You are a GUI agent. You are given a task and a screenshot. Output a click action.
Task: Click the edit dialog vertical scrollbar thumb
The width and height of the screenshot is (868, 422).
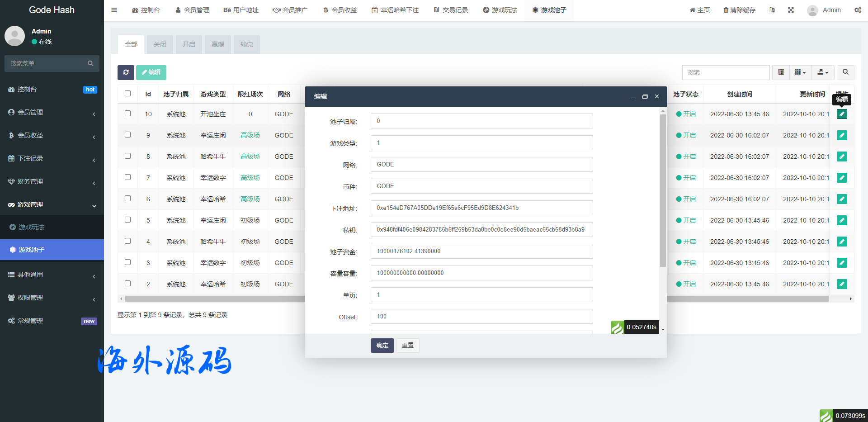[x=663, y=190]
